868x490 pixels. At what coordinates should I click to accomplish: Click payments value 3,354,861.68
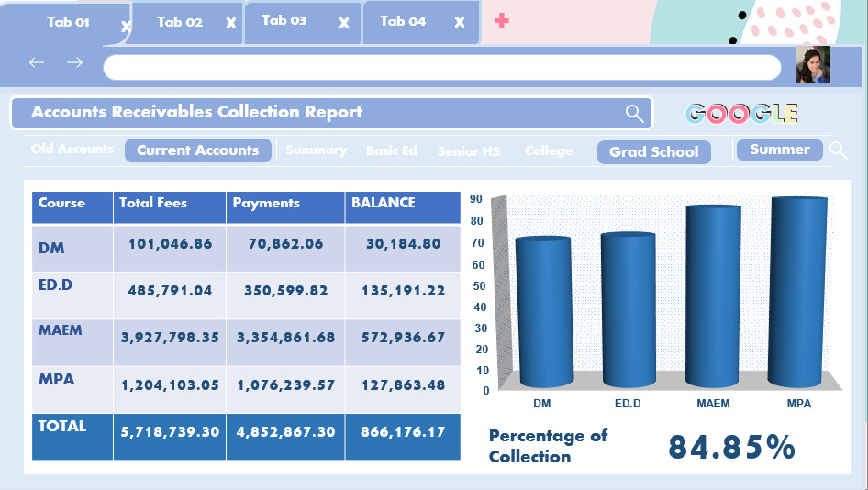285,337
